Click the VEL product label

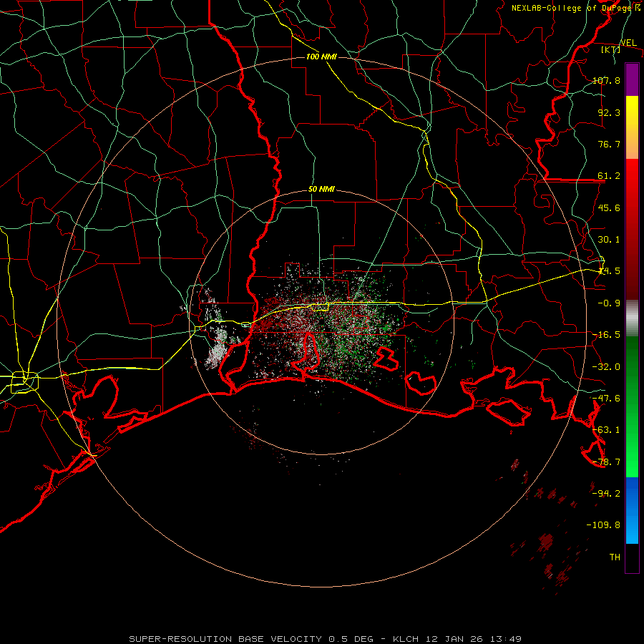(628, 43)
